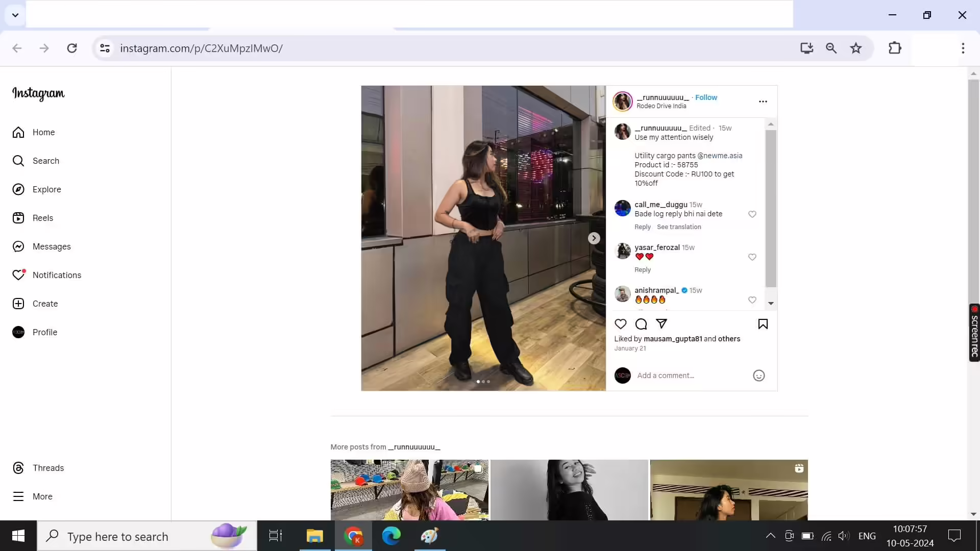Open the Windows Start menu
The height and width of the screenshot is (551, 980).
coord(18,536)
